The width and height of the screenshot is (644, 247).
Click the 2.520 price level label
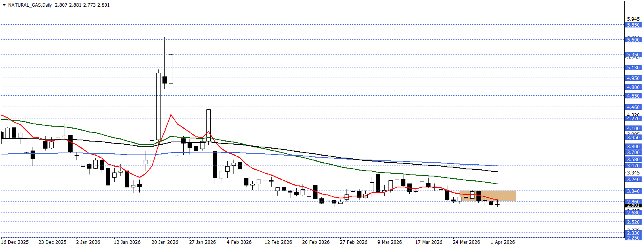(633, 222)
